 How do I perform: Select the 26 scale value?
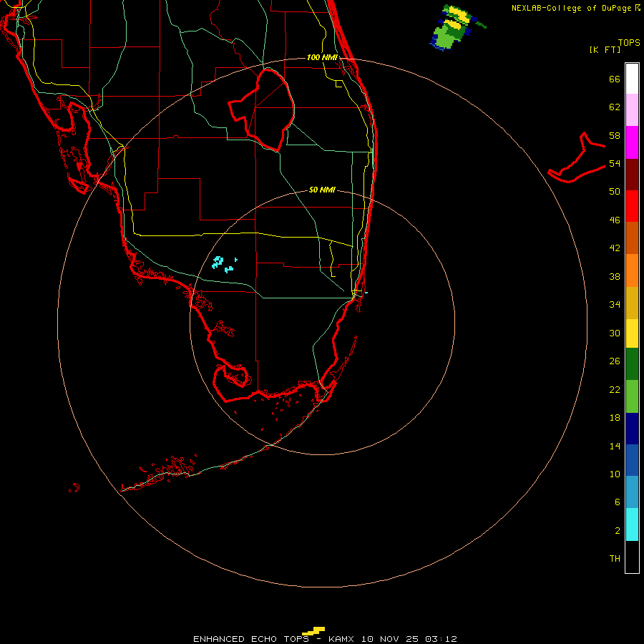coord(615,361)
